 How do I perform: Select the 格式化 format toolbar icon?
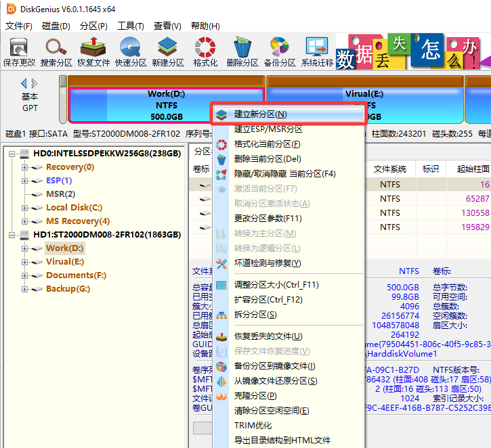click(205, 52)
